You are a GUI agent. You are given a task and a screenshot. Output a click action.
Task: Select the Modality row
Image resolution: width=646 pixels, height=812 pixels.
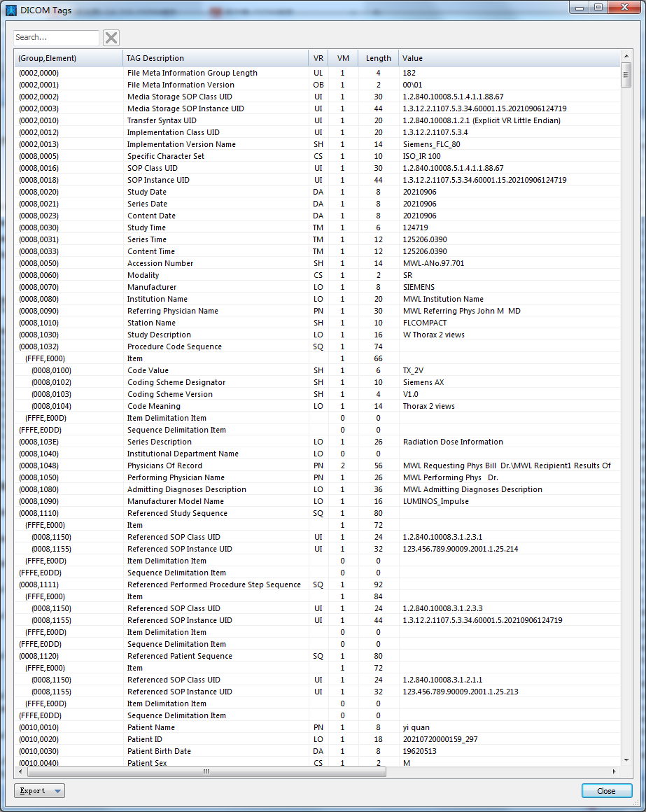pyautogui.click(x=317, y=276)
